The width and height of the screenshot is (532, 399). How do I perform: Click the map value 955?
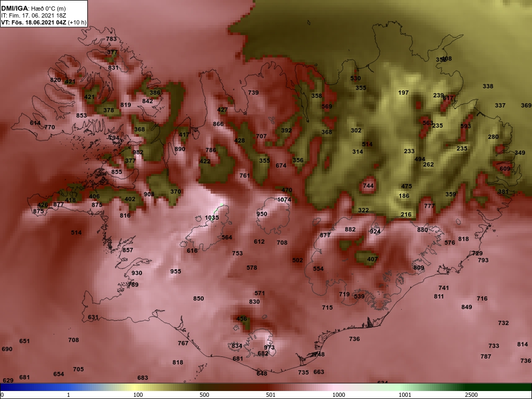coord(176,271)
